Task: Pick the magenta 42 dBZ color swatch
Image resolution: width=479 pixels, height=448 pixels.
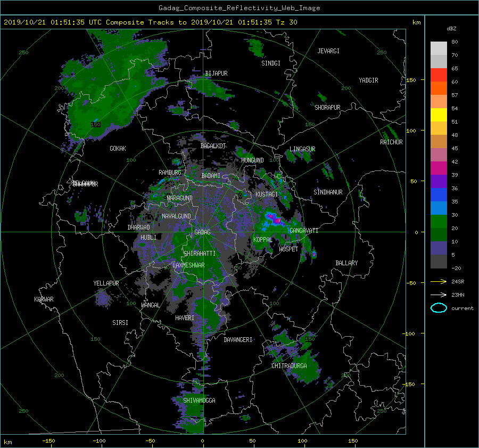Action: point(439,168)
